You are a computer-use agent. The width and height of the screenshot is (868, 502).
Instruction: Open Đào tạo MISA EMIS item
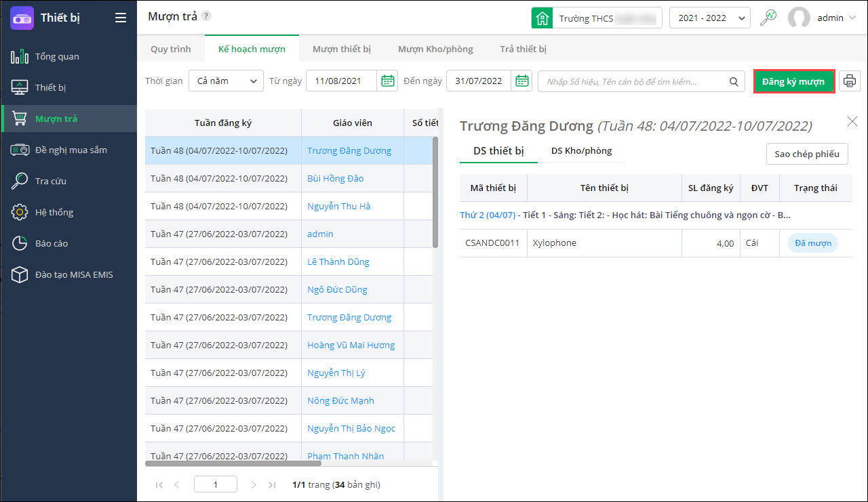coord(68,274)
